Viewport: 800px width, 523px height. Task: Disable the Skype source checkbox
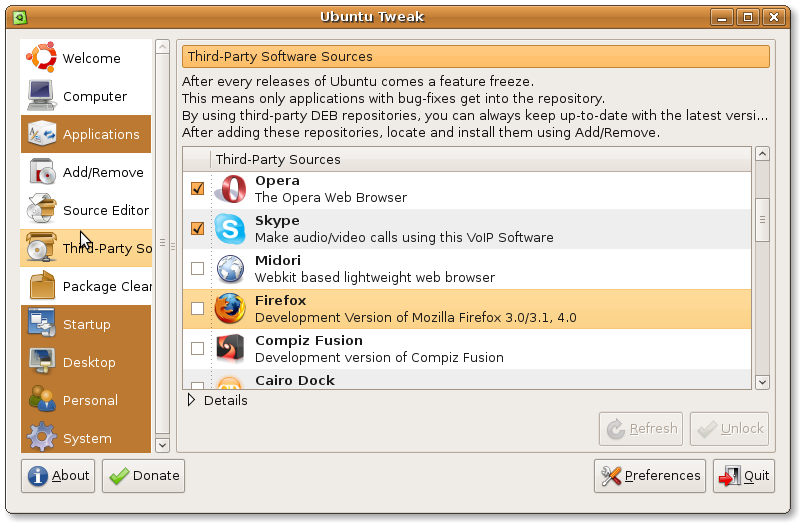point(197,228)
